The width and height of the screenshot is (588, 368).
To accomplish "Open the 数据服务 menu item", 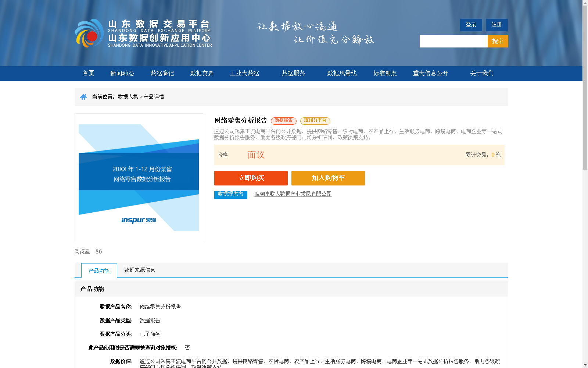I will click(293, 73).
